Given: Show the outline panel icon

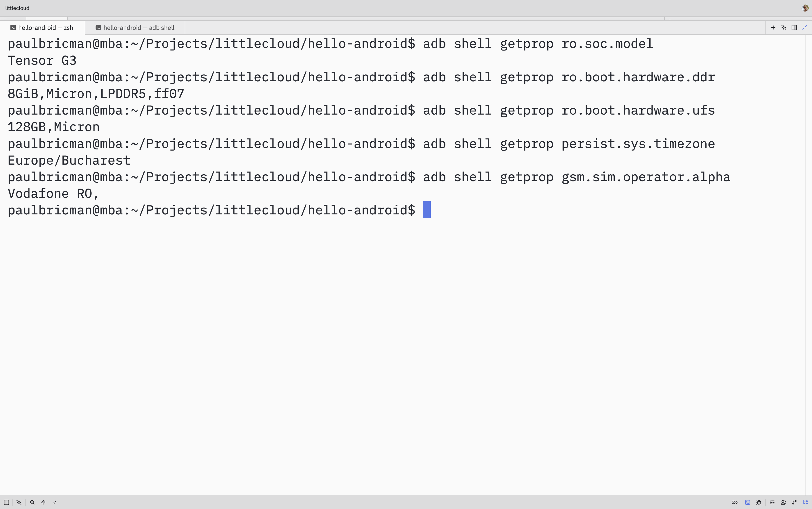Looking at the screenshot, I should (772, 502).
